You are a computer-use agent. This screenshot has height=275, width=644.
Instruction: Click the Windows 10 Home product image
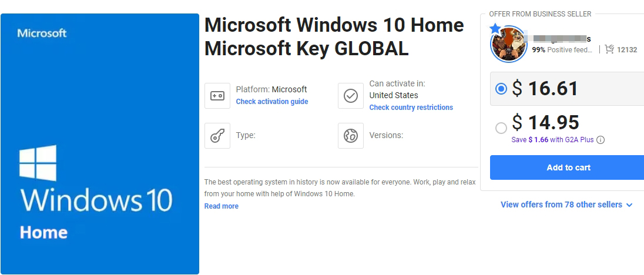100,143
